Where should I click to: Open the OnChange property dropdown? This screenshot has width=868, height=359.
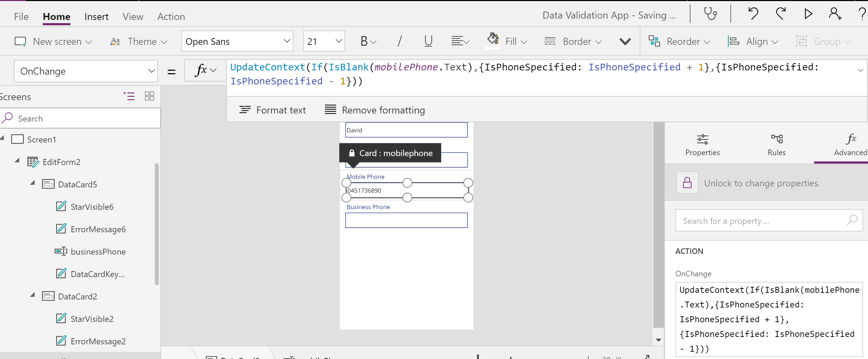tap(86, 71)
